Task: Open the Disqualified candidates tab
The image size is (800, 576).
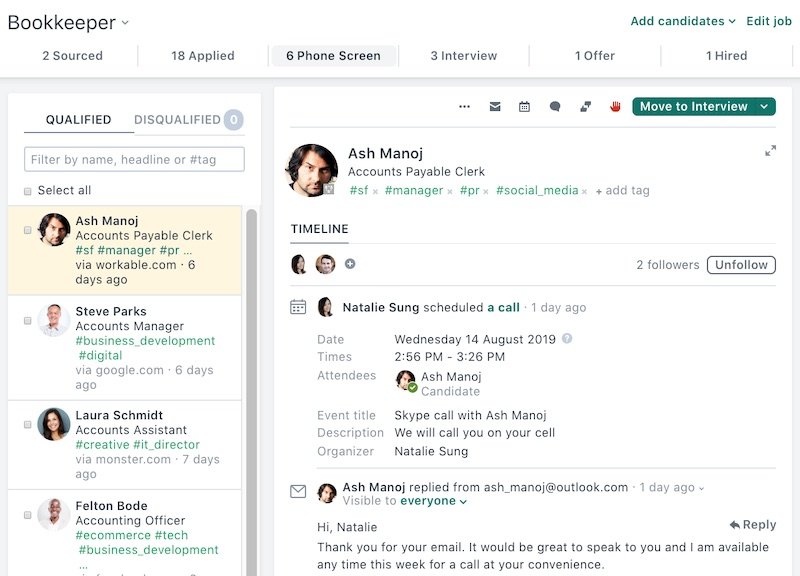Action: 178,120
